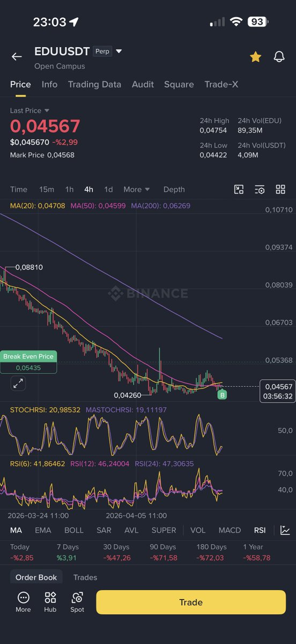The width and height of the screenshot is (296, 644).
Task: Open the grid tools icon above chart
Action: [280, 189]
